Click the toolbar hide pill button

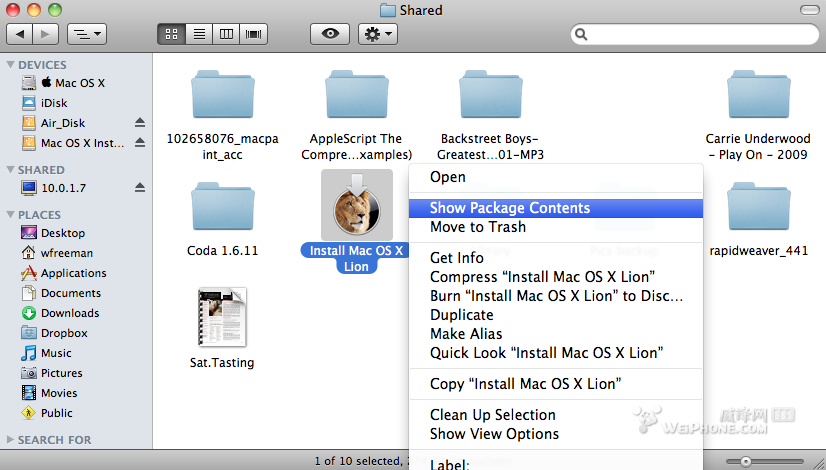point(809,10)
